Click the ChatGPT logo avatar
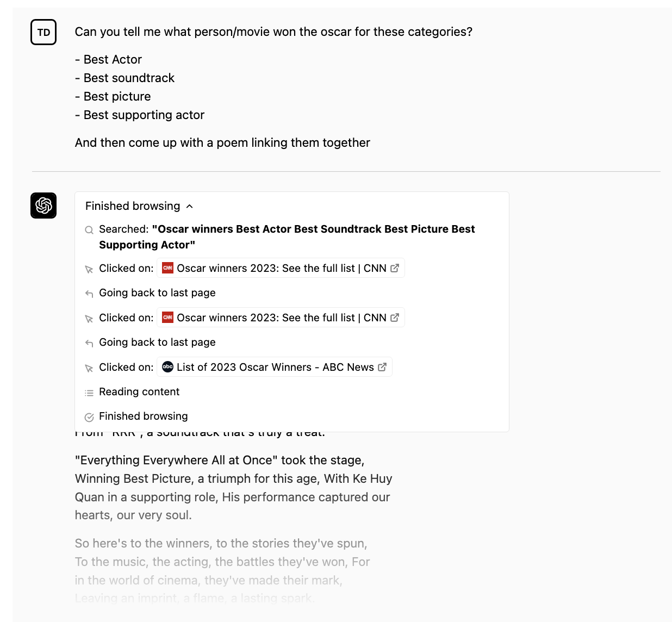This screenshot has width=672, height=622. pyautogui.click(x=43, y=206)
